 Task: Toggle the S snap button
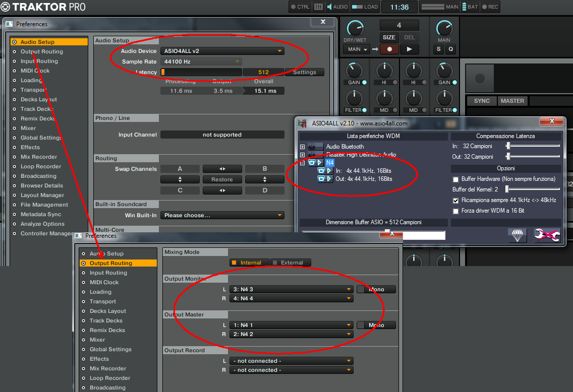click(439, 49)
